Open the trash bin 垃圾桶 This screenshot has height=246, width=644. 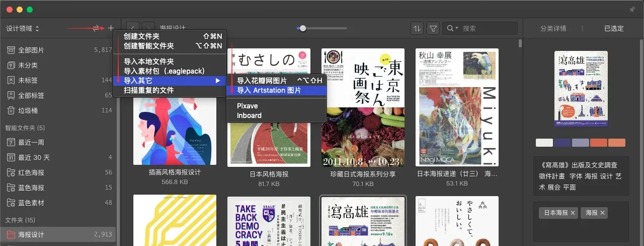[28, 110]
